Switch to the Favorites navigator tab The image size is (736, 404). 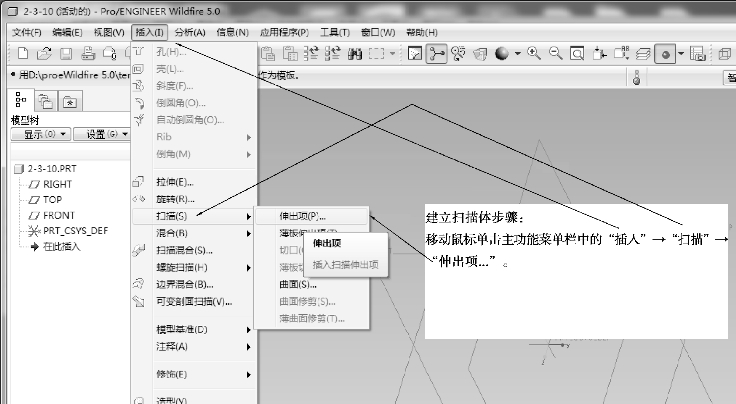click(70, 101)
